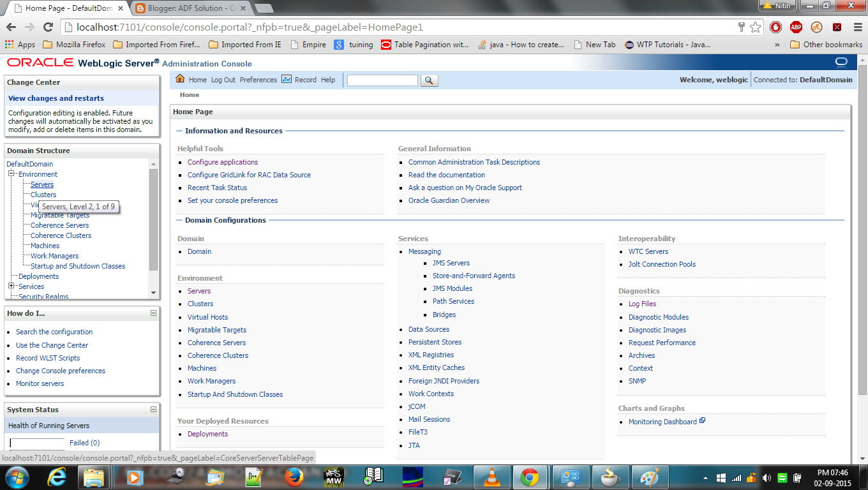Open the Windows Start button
This screenshot has width=868, height=490.
[x=17, y=477]
